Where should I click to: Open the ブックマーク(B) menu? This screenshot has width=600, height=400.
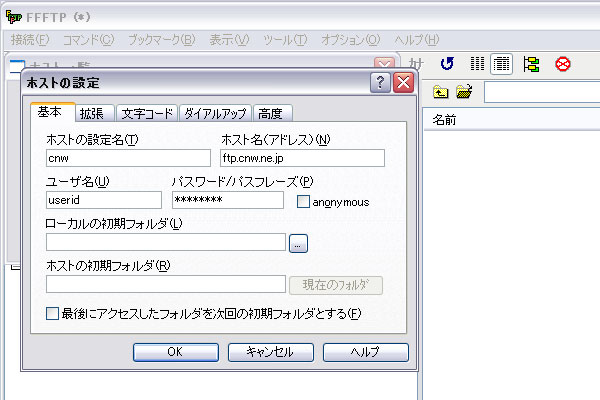161,39
